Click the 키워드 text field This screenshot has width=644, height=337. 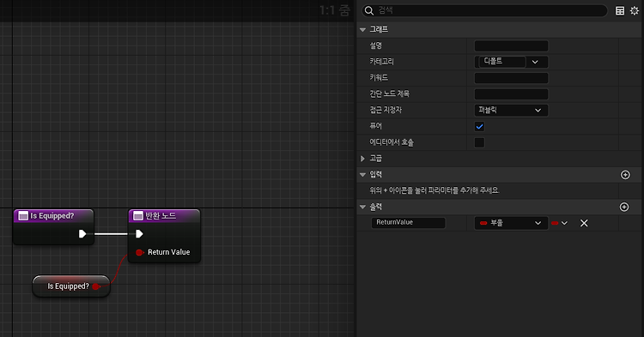tap(512, 78)
